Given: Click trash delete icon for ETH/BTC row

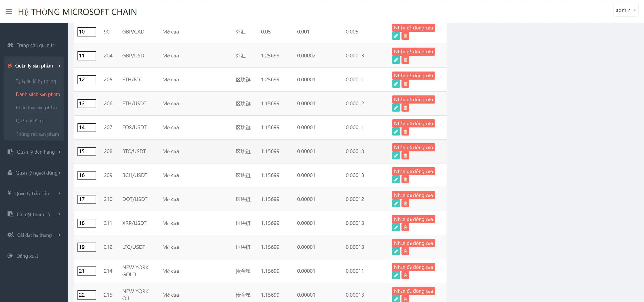Looking at the screenshot, I should (405, 84).
